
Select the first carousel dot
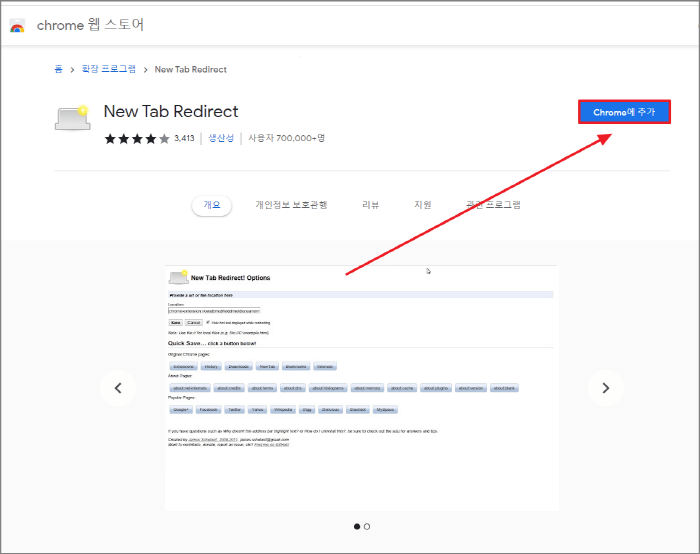pos(357,527)
